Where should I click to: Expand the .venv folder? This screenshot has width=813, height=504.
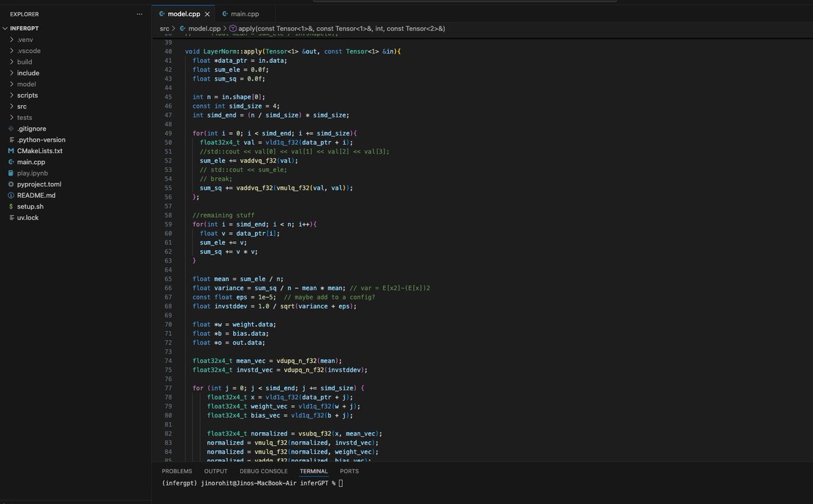12,39
